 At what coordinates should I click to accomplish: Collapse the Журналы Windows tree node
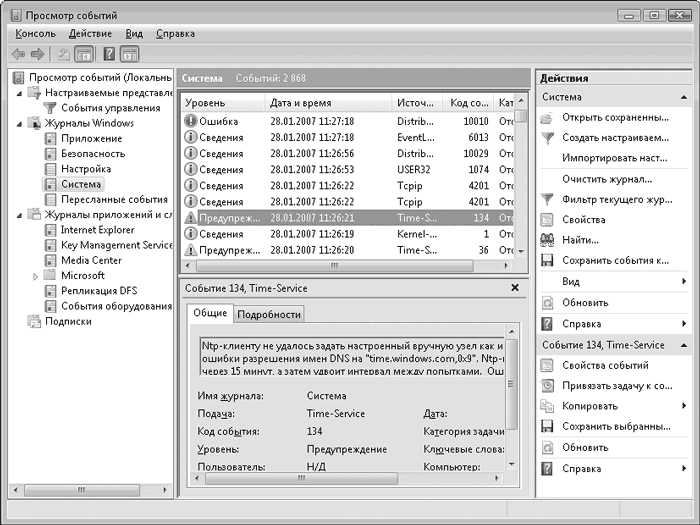(22, 123)
